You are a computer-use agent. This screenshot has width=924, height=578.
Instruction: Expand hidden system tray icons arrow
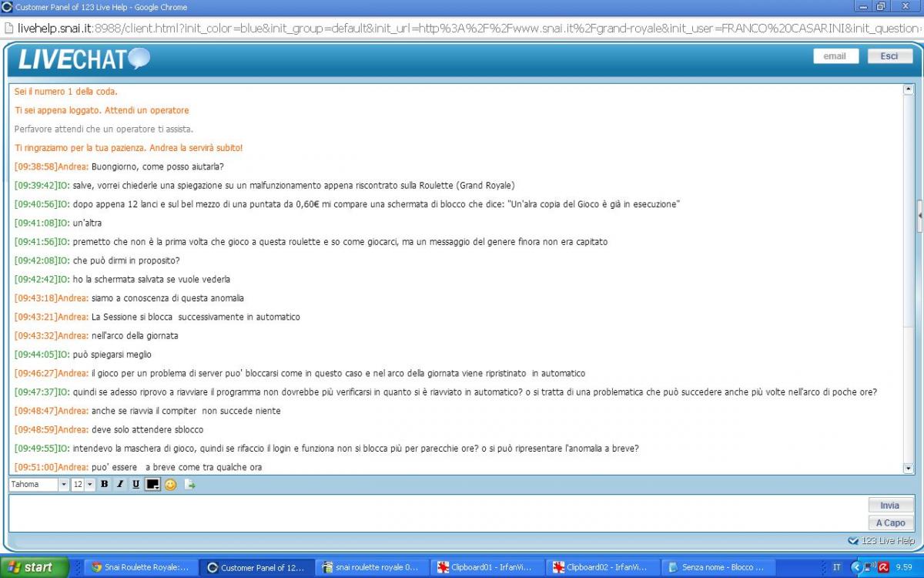coord(855,567)
